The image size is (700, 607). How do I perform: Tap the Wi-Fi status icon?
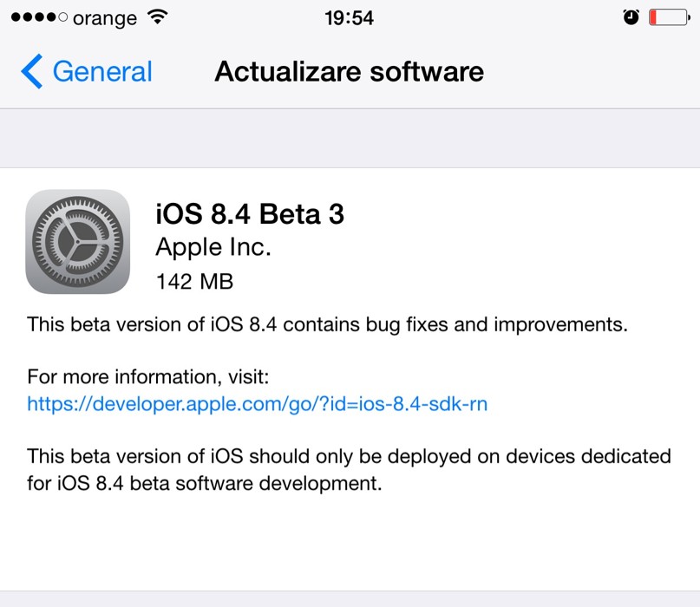click(157, 17)
